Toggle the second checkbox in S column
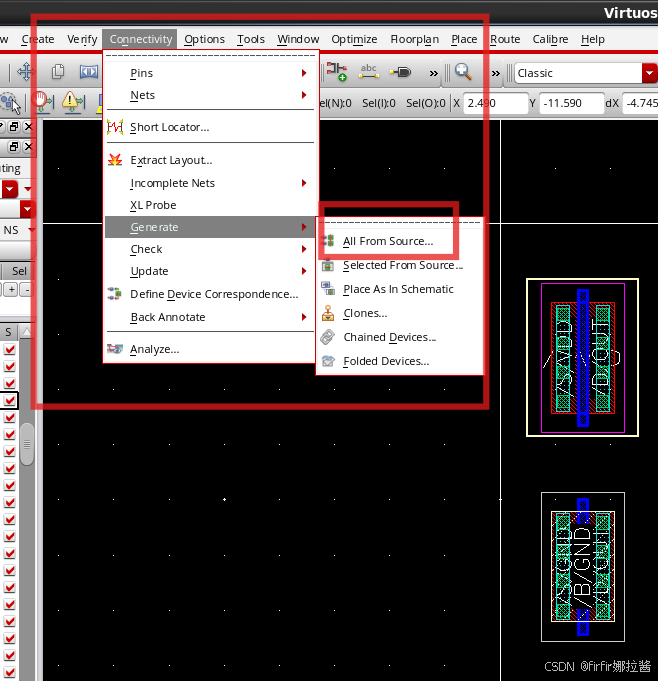This screenshot has height=681, width=658. [x=10, y=366]
